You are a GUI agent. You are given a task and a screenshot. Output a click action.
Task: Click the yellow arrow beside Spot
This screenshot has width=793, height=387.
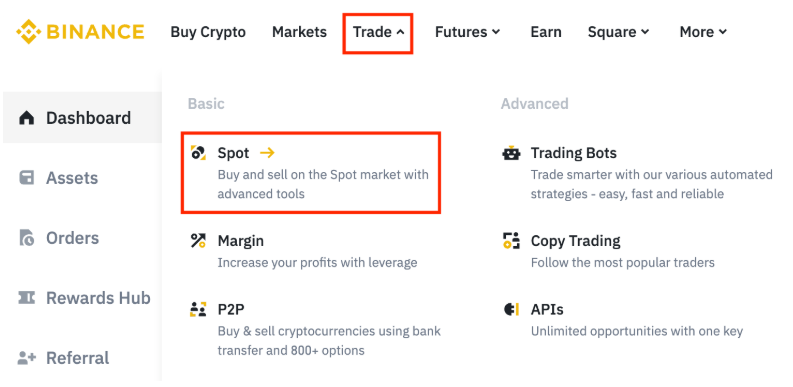tap(267, 153)
